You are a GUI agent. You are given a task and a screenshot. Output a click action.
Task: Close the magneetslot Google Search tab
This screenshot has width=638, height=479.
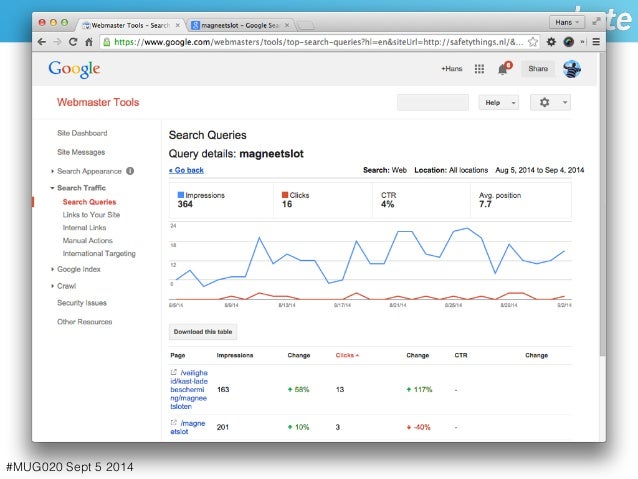tap(287, 25)
